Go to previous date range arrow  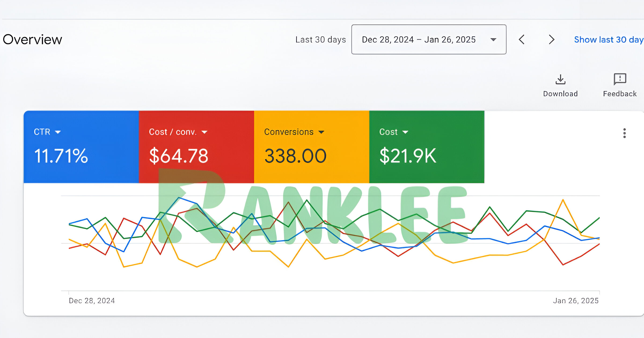[x=522, y=40]
